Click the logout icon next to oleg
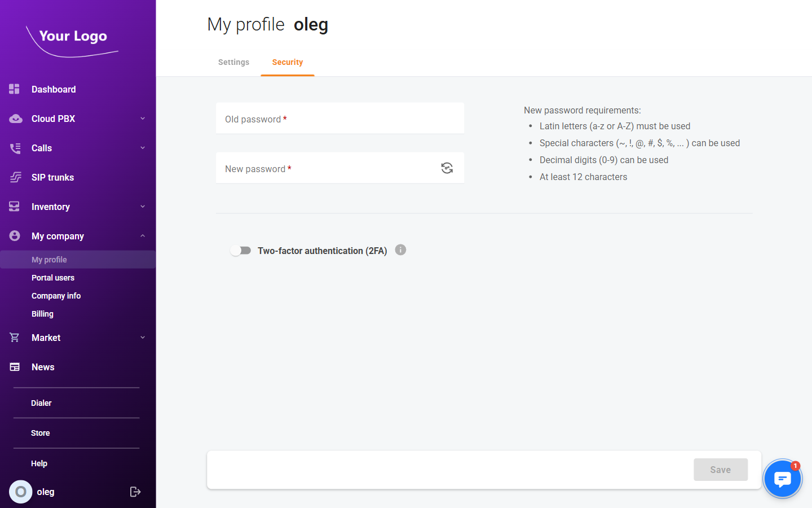This screenshot has width=812, height=508. (x=135, y=491)
